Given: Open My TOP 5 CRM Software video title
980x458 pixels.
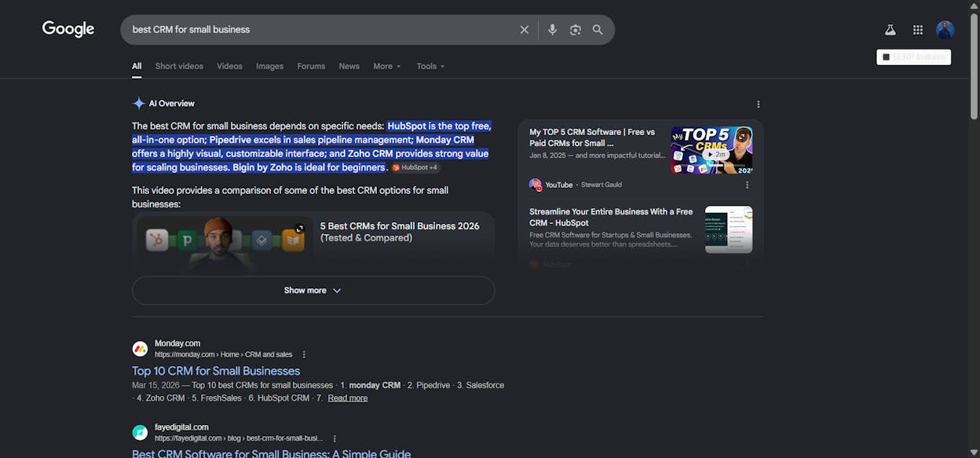Looking at the screenshot, I should [x=592, y=137].
